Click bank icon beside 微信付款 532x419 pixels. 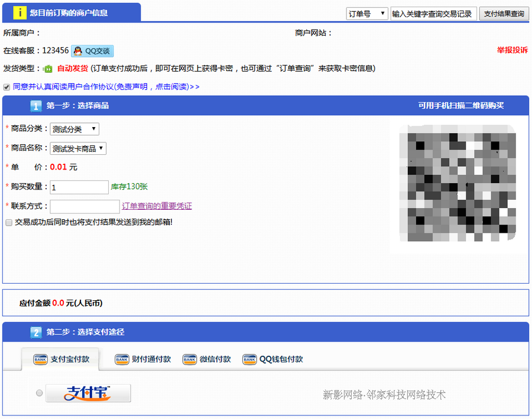click(189, 359)
